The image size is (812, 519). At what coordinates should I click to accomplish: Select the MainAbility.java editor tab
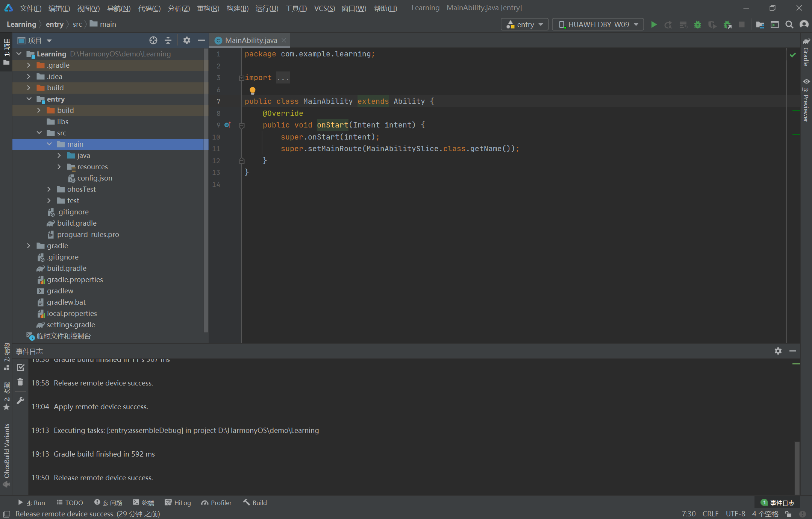tap(250, 40)
